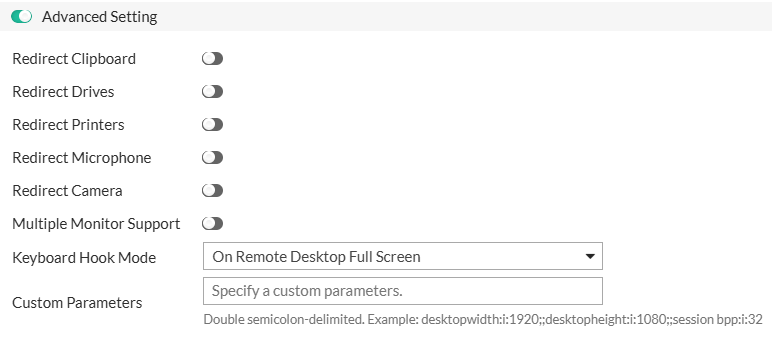Switch on the Redirect Microphone toggle
The width and height of the screenshot is (772, 360).
point(212,158)
